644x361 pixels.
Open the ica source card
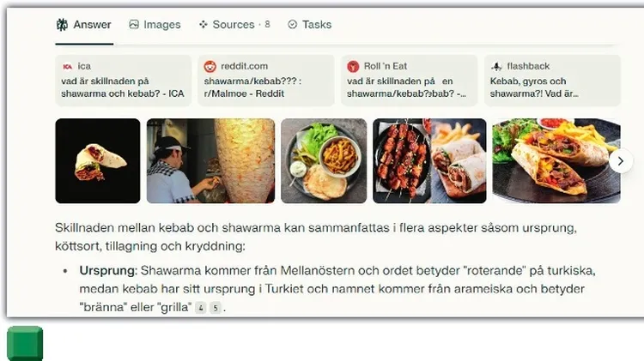[123, 81]
